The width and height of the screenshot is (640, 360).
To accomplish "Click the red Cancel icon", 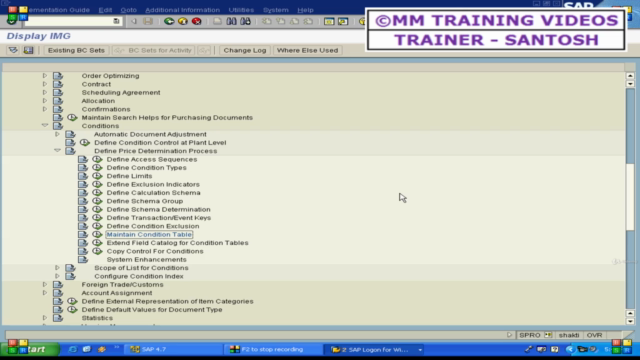I will click(196, 21).
